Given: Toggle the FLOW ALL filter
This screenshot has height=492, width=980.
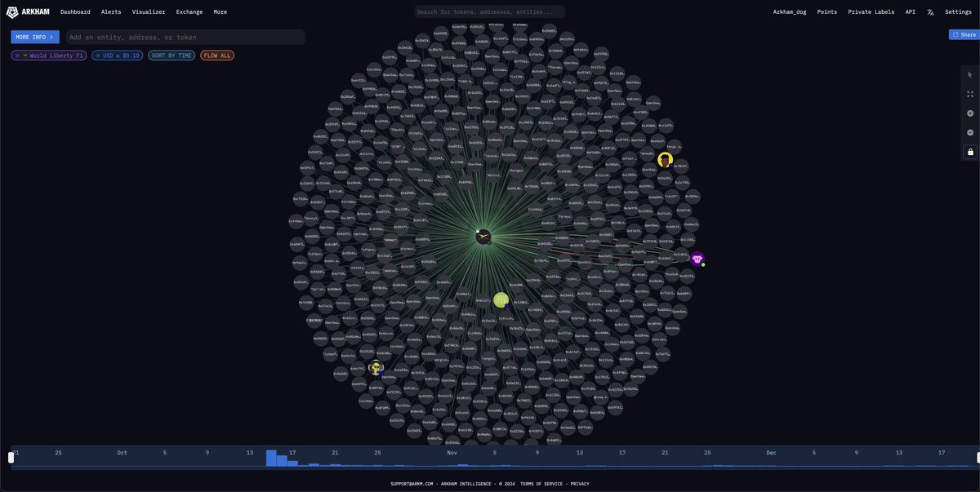Looking at the screenshot, I should [217, 55].
